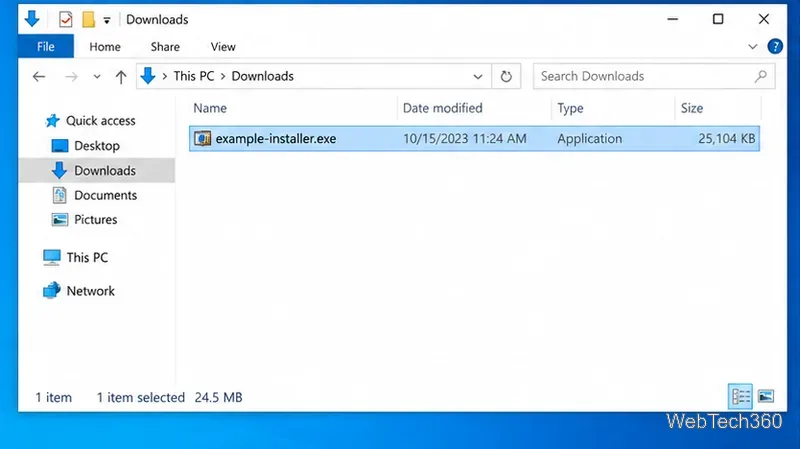Go forward with the right arrow
The height and width of the screenshot is (449, 800).
[71, 77]
